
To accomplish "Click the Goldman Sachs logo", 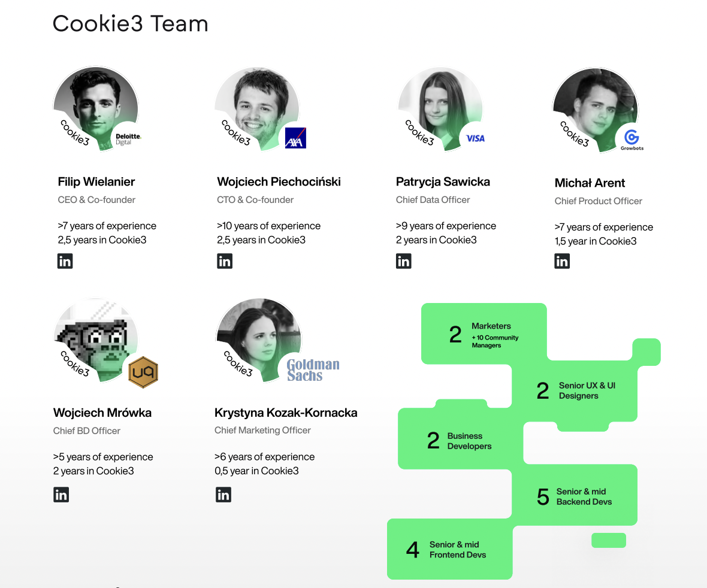I will [313, 370].
